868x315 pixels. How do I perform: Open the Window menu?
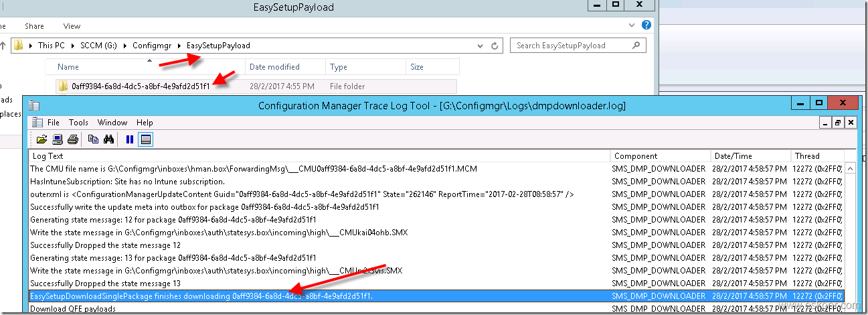pos(112,123)
